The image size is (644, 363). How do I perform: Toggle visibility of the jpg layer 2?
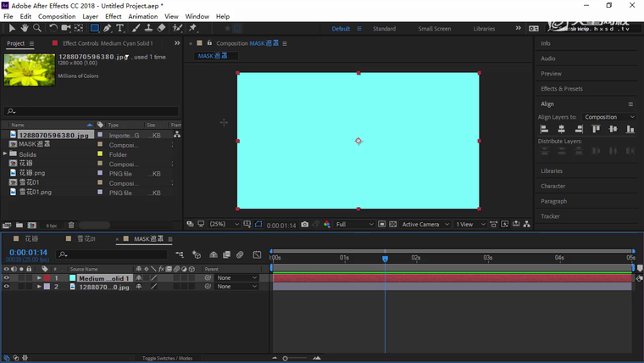tap(7, 287)
